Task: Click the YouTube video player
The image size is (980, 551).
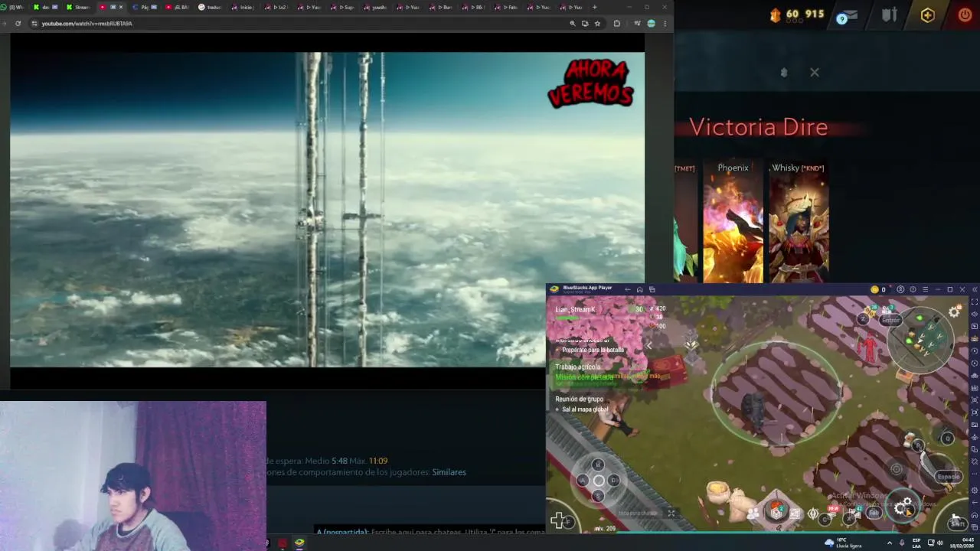Action: (x=328, y=210)
